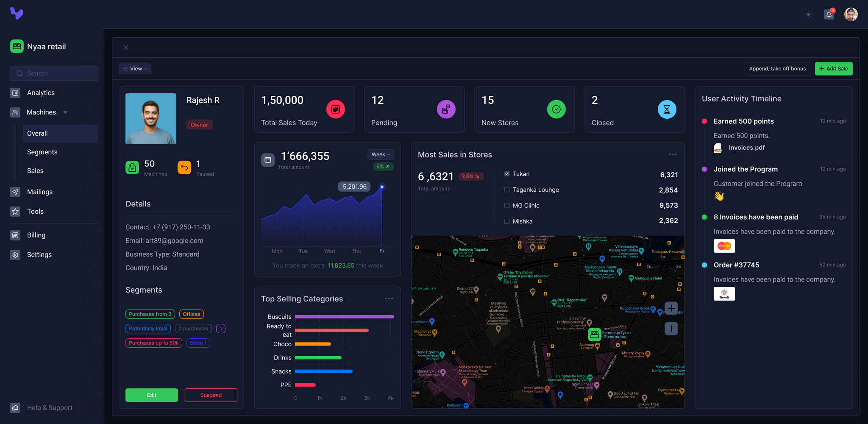
Task: Zoom in on the map
Action: point(671,308)
